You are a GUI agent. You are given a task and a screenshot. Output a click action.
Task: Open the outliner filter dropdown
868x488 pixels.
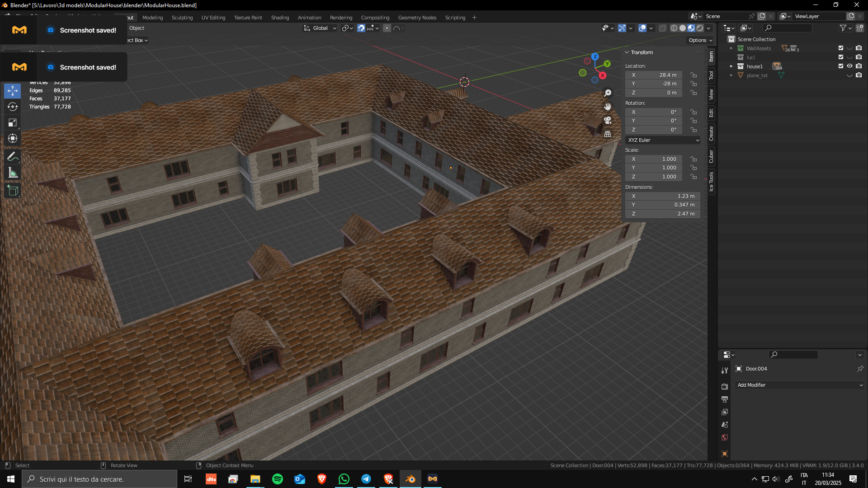click(845, 28)
